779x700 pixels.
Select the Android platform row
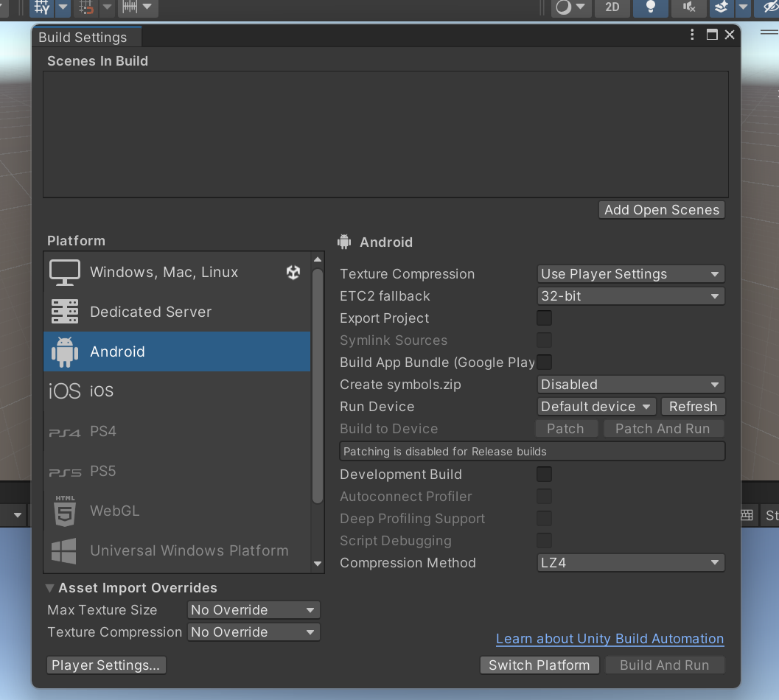pyautogui.click(x=177, y=351)
